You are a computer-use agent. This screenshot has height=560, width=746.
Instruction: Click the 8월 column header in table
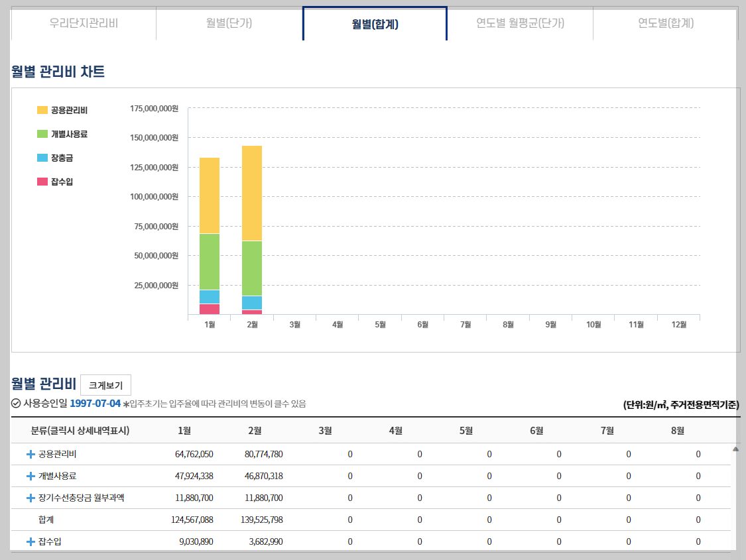(678, 431)
